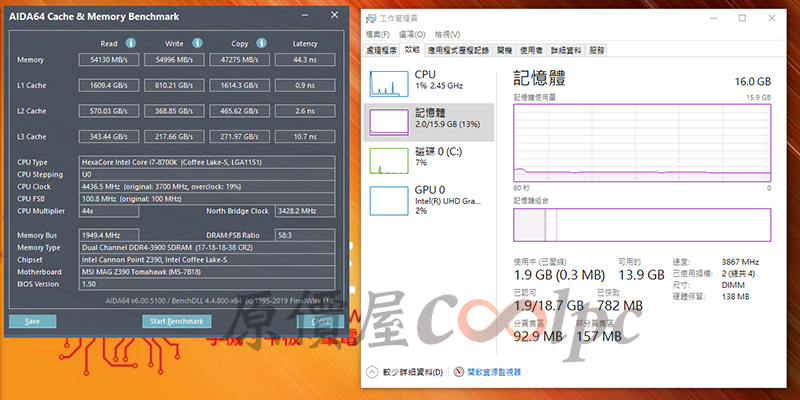Click the CPU Multiplier field 44x
Viewport: 800px width, 400px height.
(x=108, y=211)
